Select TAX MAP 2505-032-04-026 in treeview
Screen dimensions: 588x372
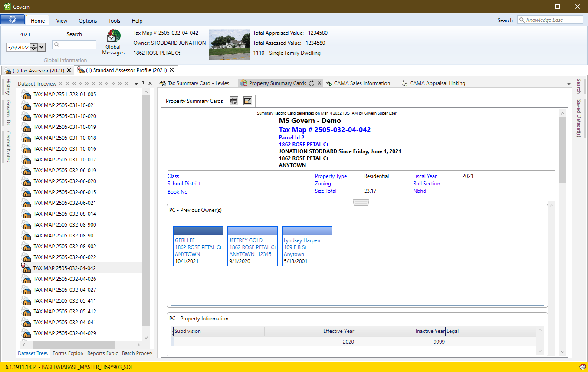click(x=65, y=279)
